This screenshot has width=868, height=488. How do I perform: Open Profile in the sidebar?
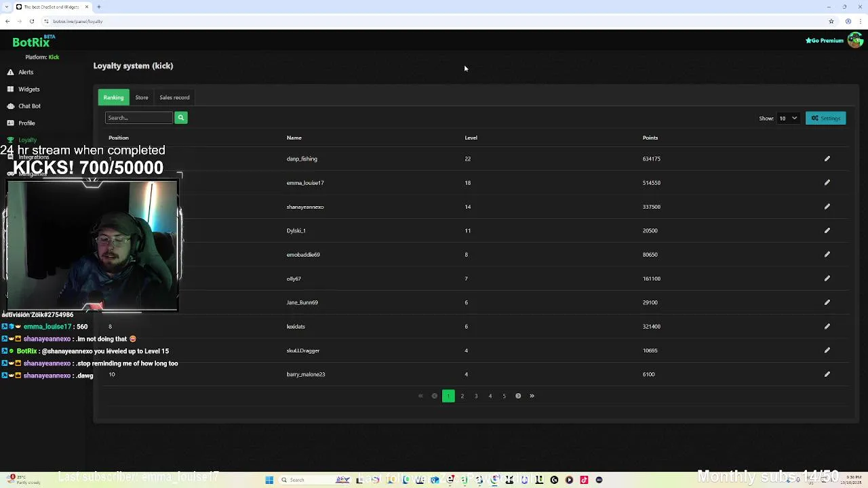coord(26,123)
